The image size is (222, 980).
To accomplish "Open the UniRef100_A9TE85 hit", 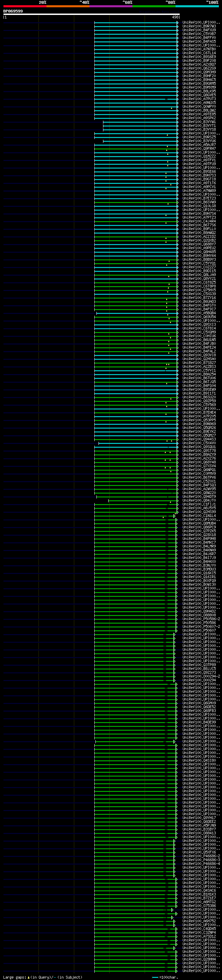I will (199, 114).
